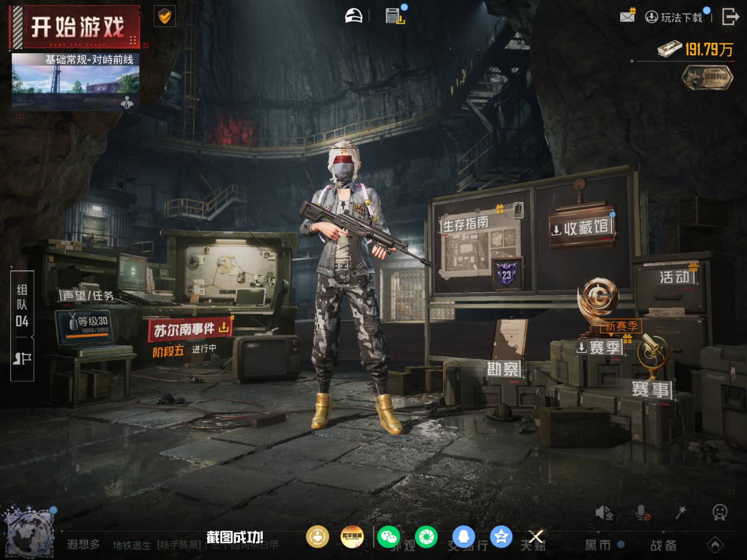The height and width of the screenshot is (560, 747).
Task: Share via the 和平精英 community icon
Action: pos(352,537)
